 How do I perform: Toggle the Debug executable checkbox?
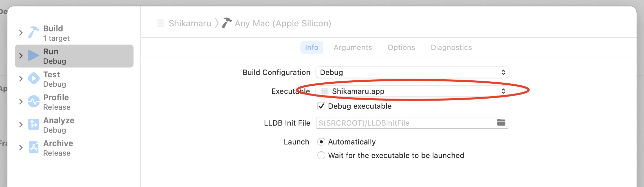tap(321, 106)
